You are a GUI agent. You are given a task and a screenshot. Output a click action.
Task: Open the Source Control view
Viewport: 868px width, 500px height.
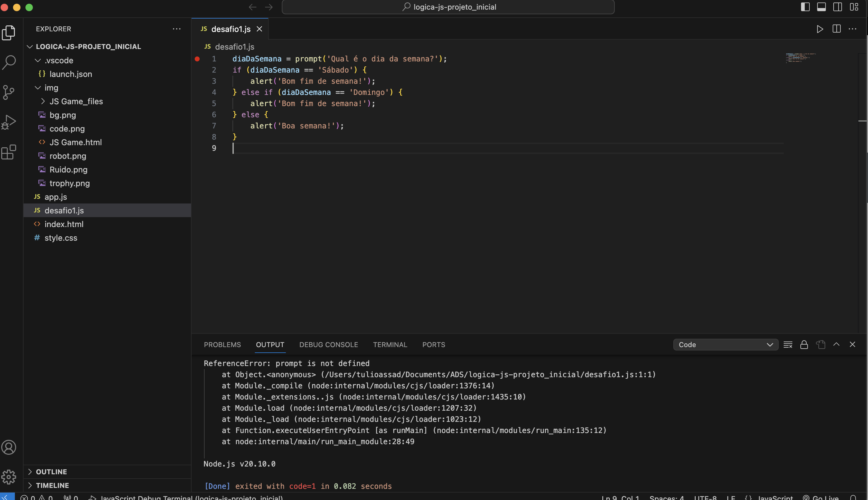(9, 92)
